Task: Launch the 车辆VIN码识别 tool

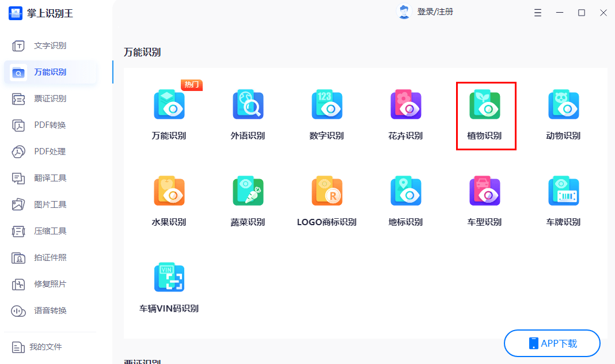Action: [x=169, y=278]
